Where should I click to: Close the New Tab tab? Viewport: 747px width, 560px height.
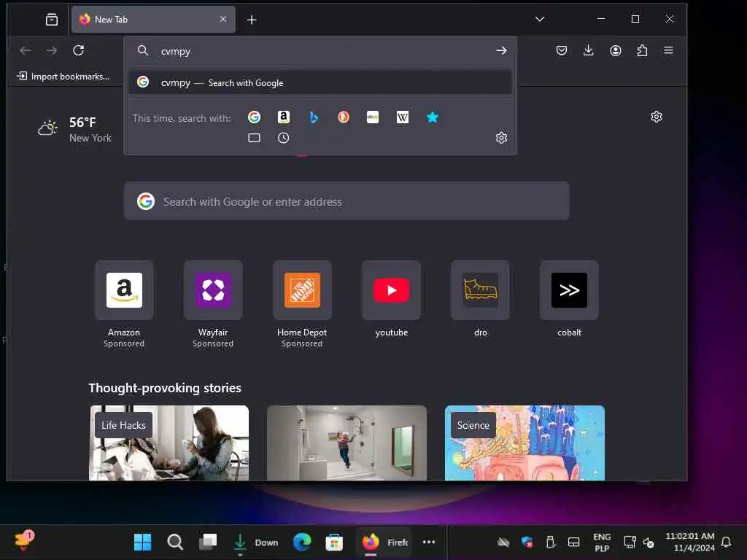[223, 19]
